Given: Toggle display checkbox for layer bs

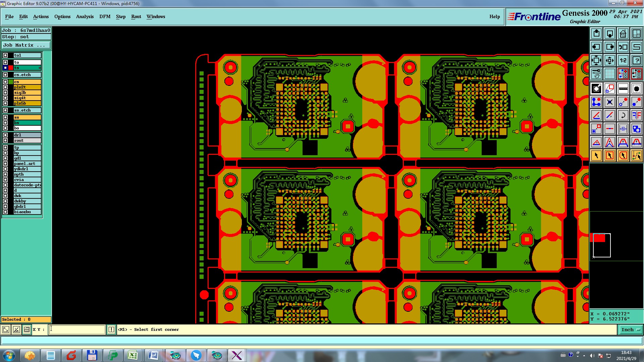Looking at the screenshot, I should coord(5,123).
